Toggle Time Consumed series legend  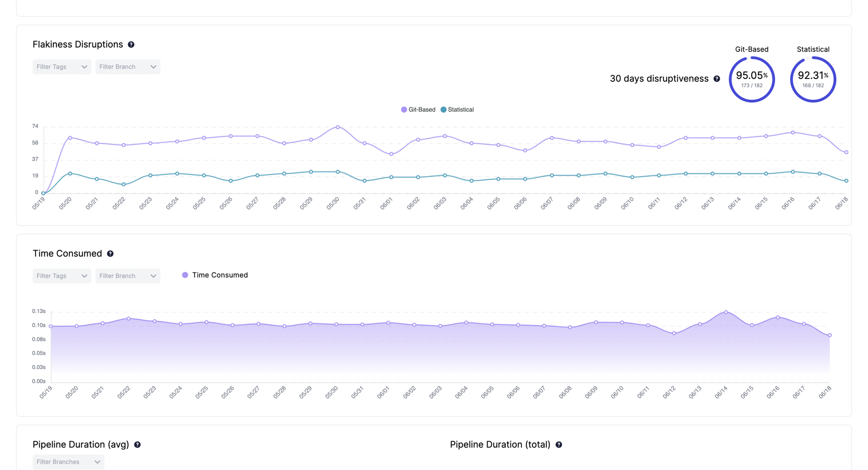215,275
